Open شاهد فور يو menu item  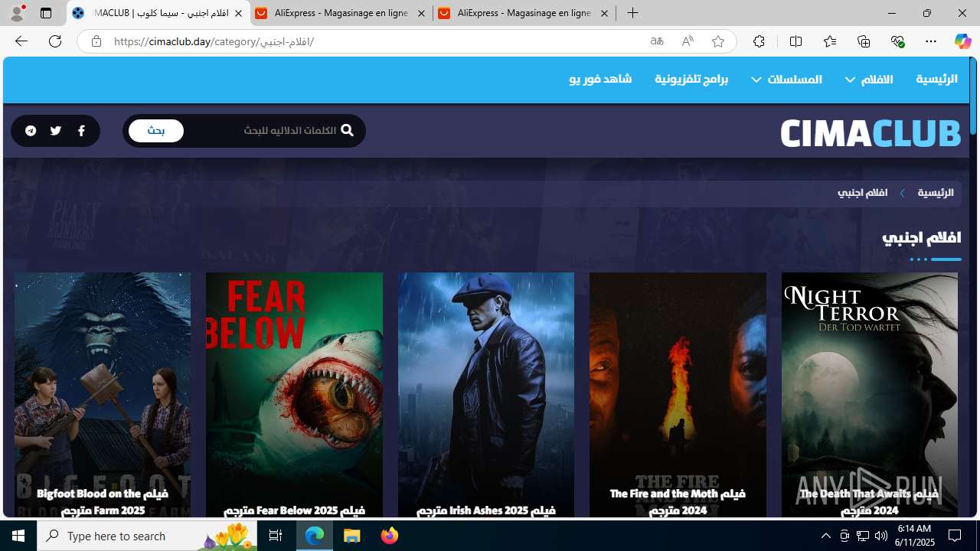click(x=600, y=79)
